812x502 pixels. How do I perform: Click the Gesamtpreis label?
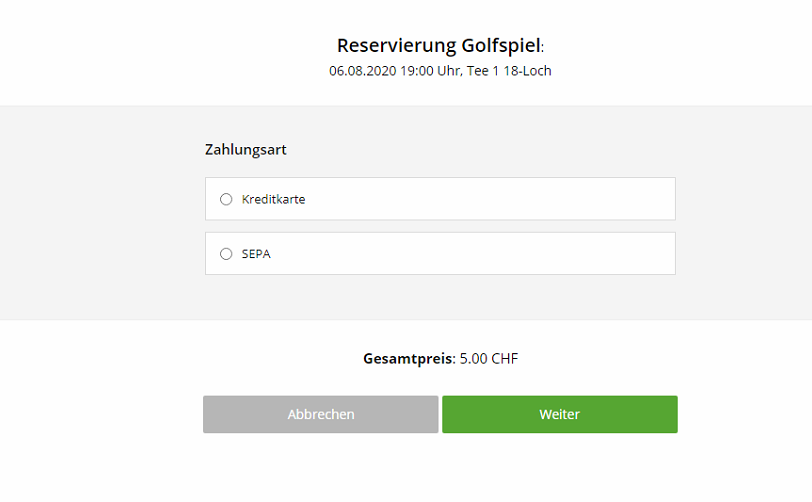coord(408,358)
